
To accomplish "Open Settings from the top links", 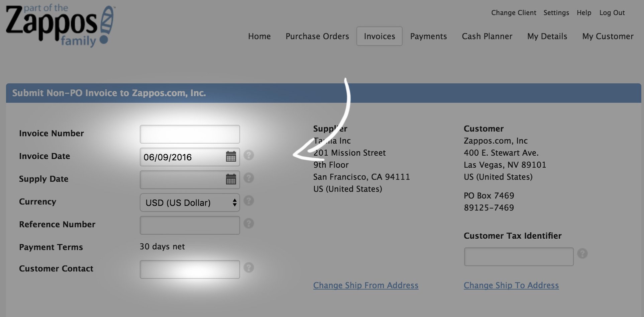I will [556, 13].
